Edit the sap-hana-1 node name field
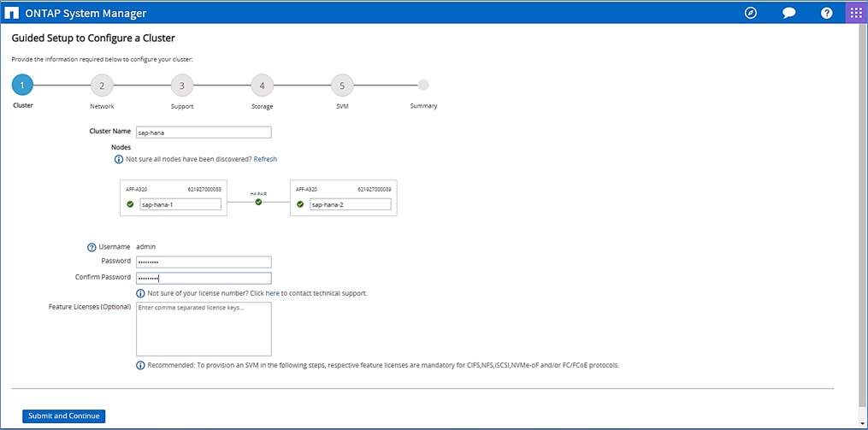This screenshot has width=868, height=430. click(x=180, y=204)
